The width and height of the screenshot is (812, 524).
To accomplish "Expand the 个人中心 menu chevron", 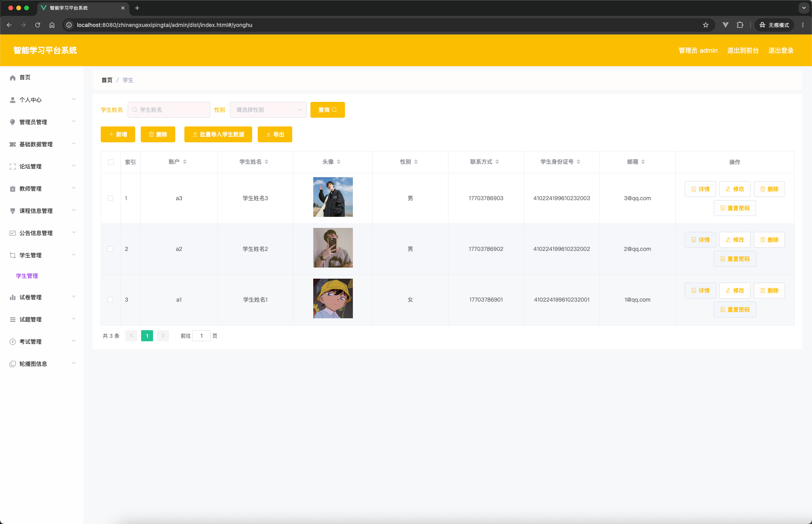I will point(74,99).
